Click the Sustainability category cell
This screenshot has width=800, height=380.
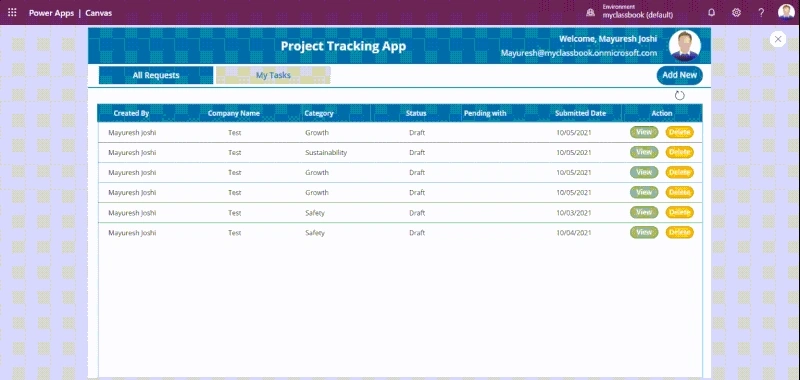[x=326, y=153]
